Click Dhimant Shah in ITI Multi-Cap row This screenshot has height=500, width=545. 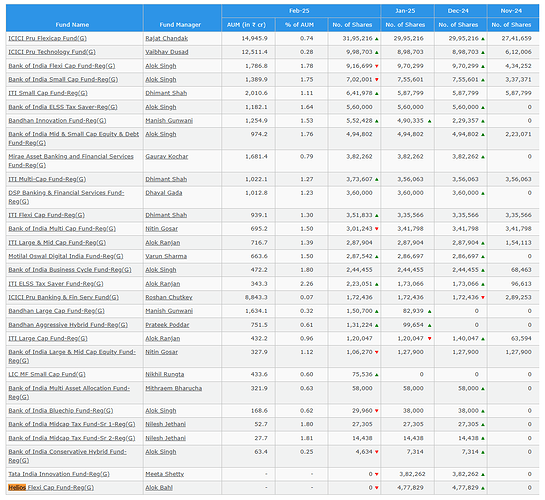pos(166,179)
